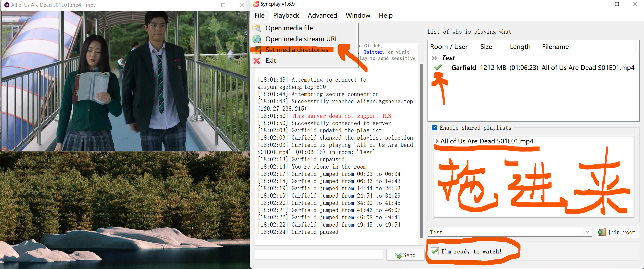
Task: Open the Advanced menu
Action: [322, 15]
